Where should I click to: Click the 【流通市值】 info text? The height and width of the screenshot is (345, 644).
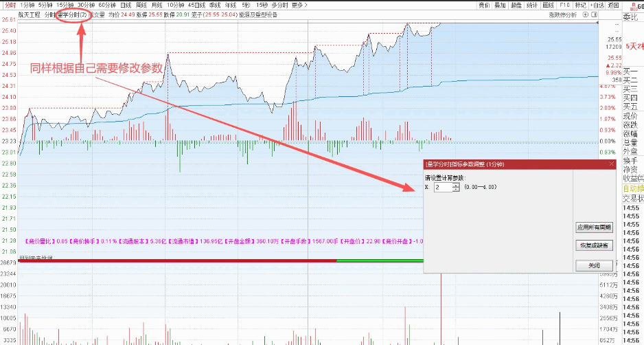coord(183,241)
